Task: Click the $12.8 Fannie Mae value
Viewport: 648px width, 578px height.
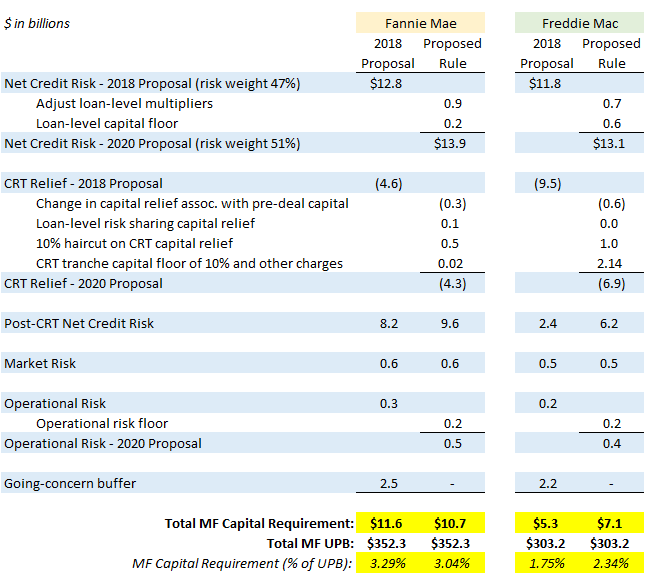Action: (386, 83)
